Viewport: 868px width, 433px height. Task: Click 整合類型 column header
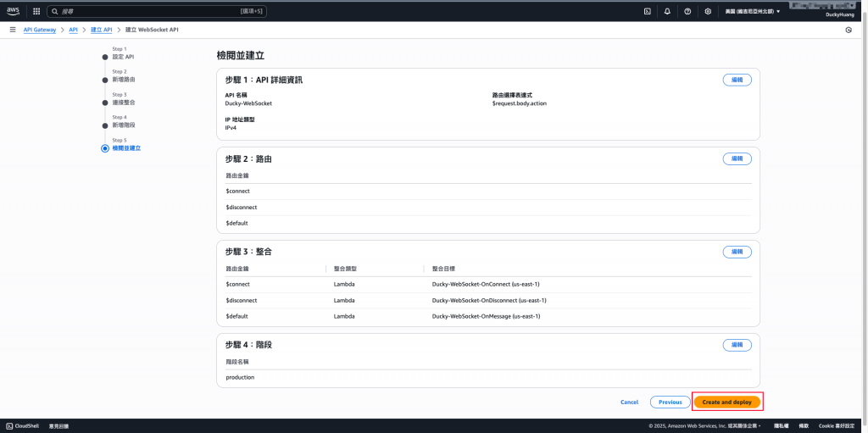[344, 269]
